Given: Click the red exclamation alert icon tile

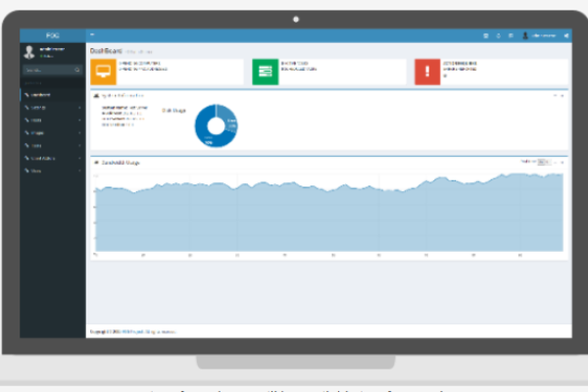Looking at the screenshot, I should point(426,72).
